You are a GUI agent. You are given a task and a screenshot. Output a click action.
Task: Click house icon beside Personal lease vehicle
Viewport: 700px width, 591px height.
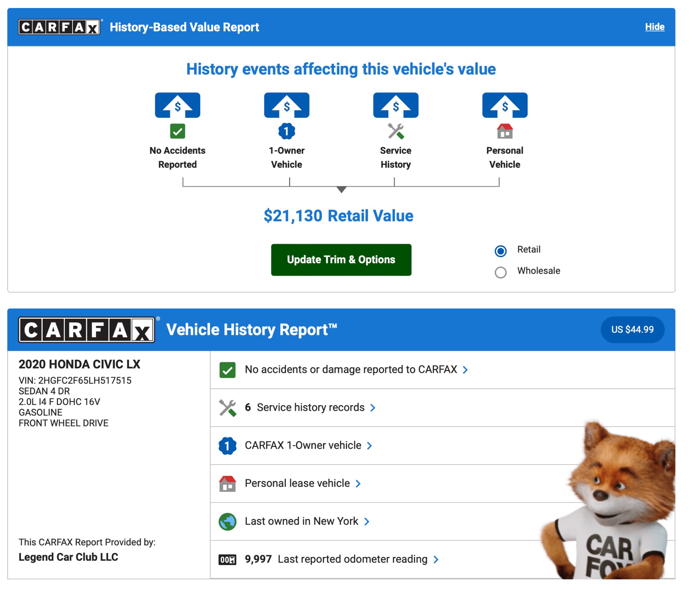pos(227,484)
